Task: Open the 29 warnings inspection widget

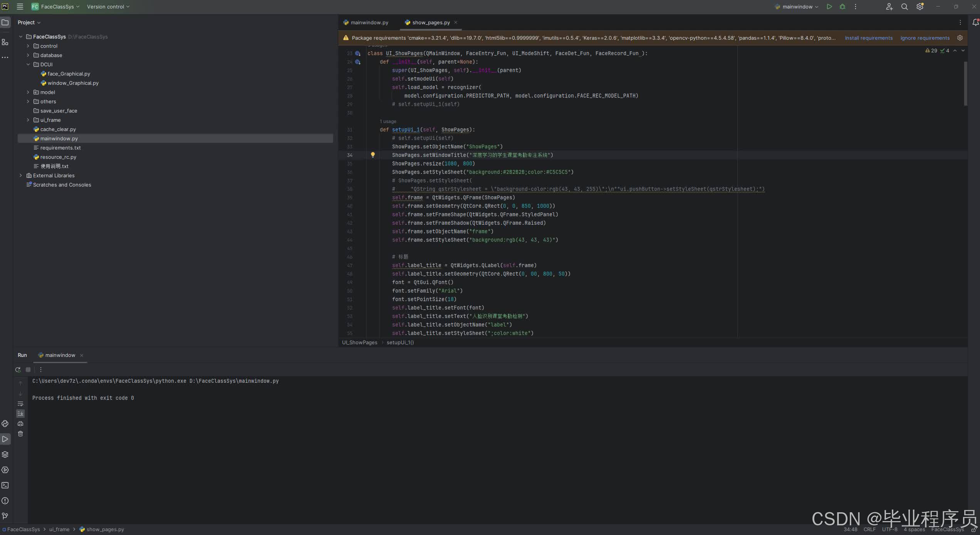Action: pyautogui.click(x=931, y=50)
